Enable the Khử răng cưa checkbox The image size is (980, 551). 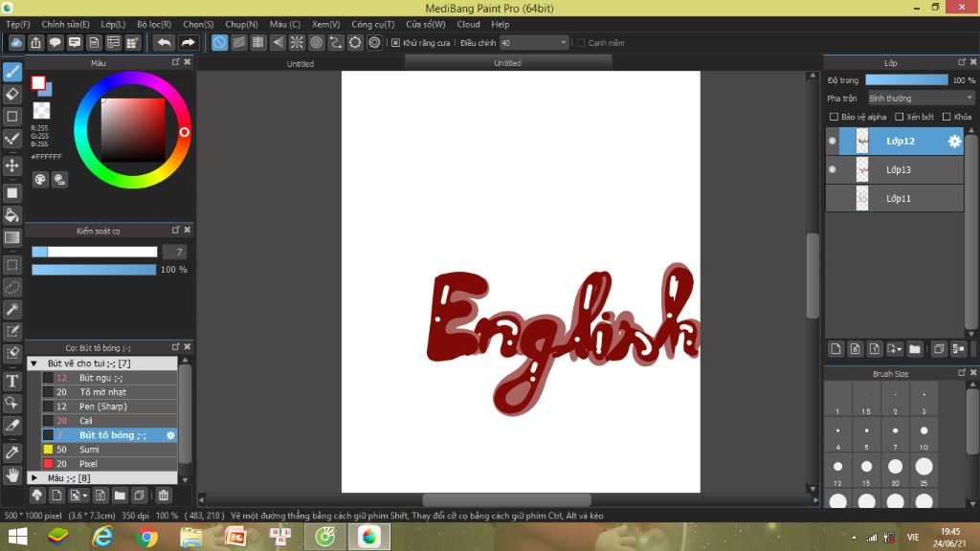pyautogui.click(x=395, y=42)
